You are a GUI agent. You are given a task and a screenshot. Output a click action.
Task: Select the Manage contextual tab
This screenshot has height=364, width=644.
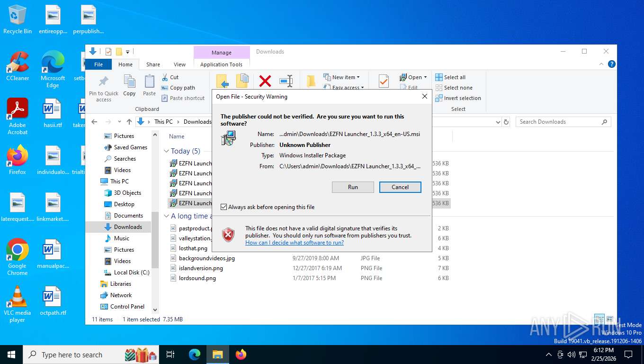(x=221, y=53)
